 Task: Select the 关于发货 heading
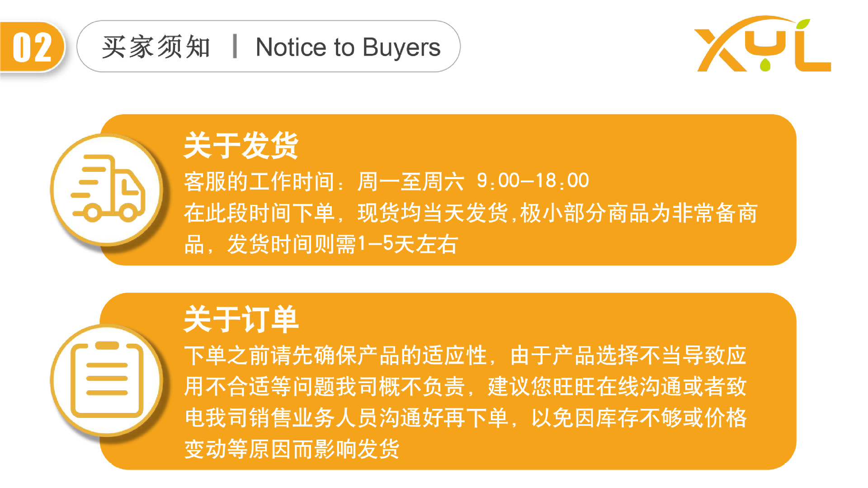coord(241,146)
